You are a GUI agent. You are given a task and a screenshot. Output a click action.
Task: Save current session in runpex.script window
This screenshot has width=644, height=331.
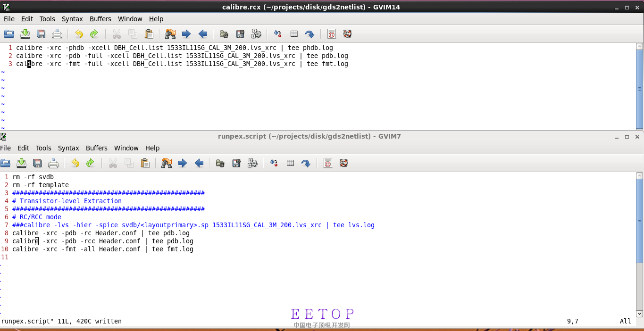[x=236, y=163]
